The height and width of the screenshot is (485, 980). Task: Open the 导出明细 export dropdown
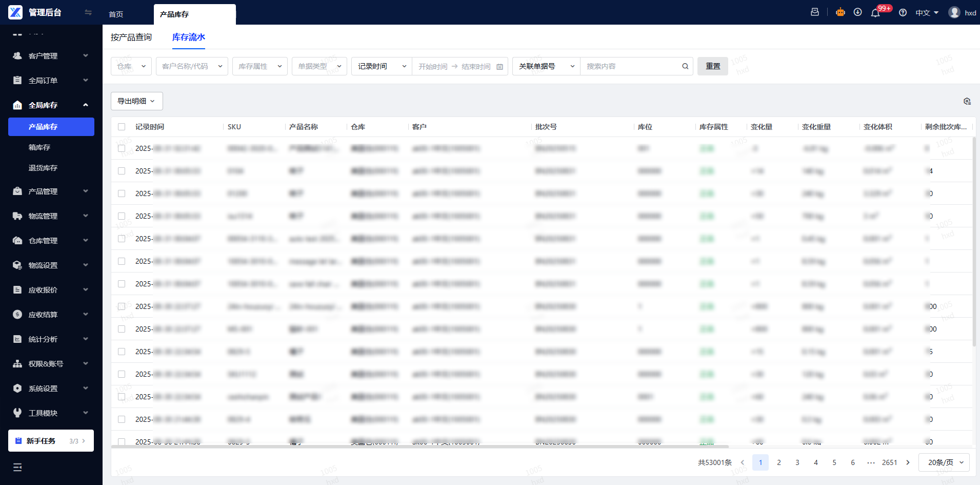tap(137, 101)
